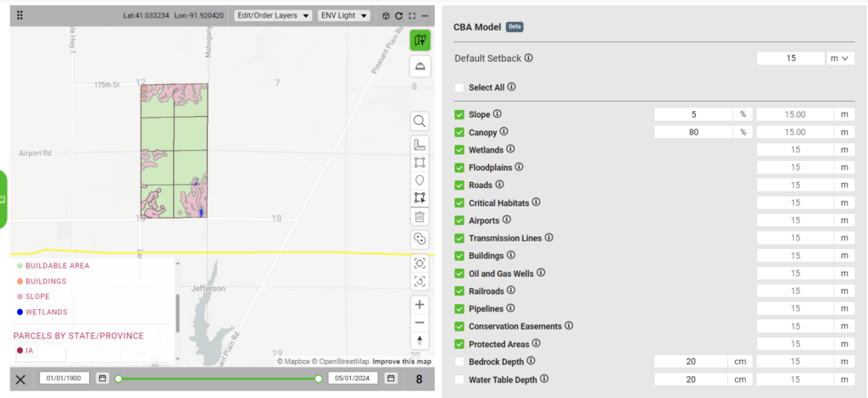Click the Mapbox attribution link
Image resolution: width=868 pixels, height=398 pixels.
(x=292, y=362)
